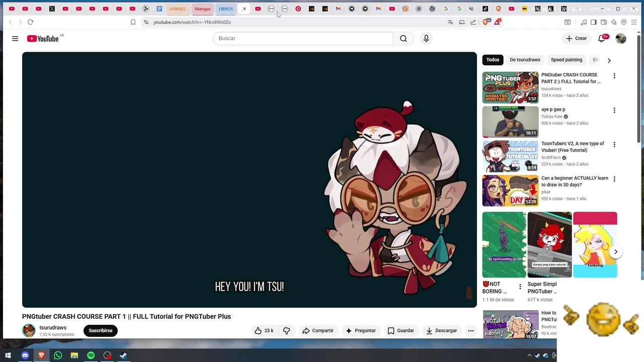Open more actions under the video
The height and width of the screenshot is (362, 644).
tap(471, 330)
